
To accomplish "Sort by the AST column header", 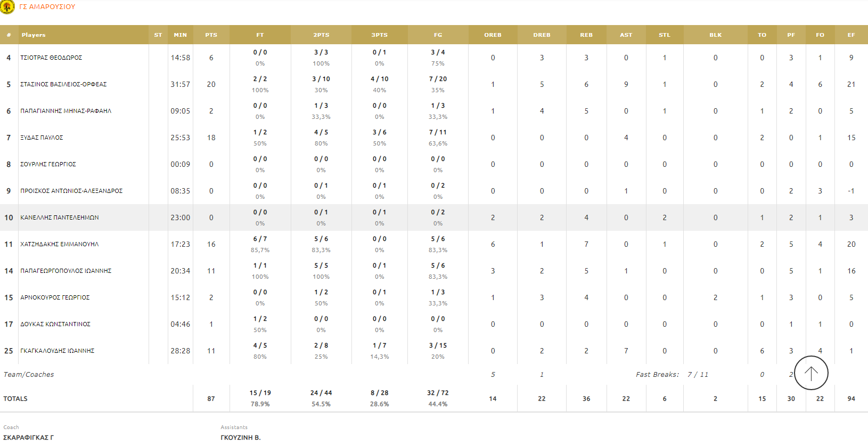I will click(x=626, y=35).
